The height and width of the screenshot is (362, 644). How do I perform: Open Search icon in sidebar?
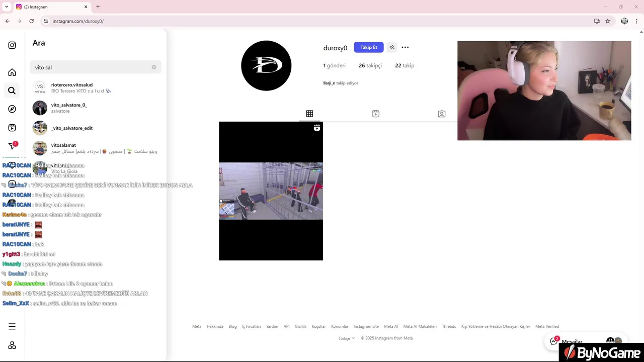(x=12, y=90)
